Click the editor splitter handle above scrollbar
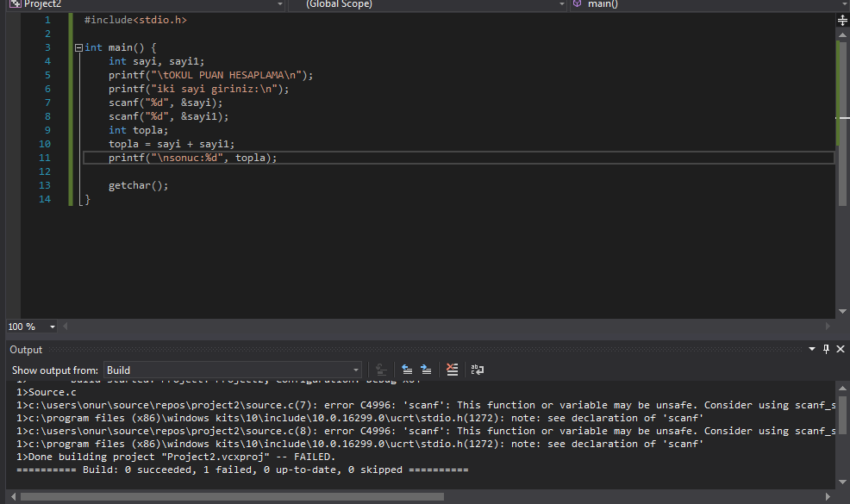 [842, 19]
